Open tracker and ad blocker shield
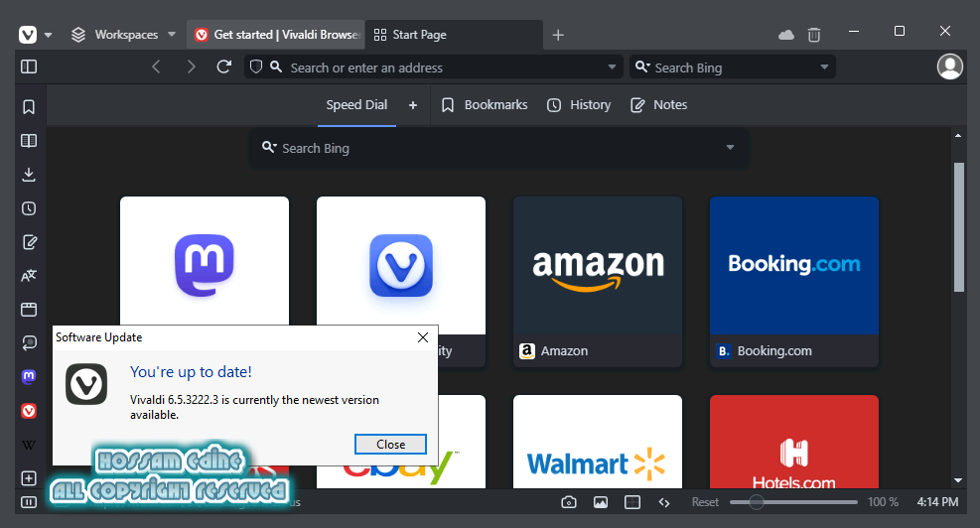Screen dimensions: 980x528 [255, 66]
